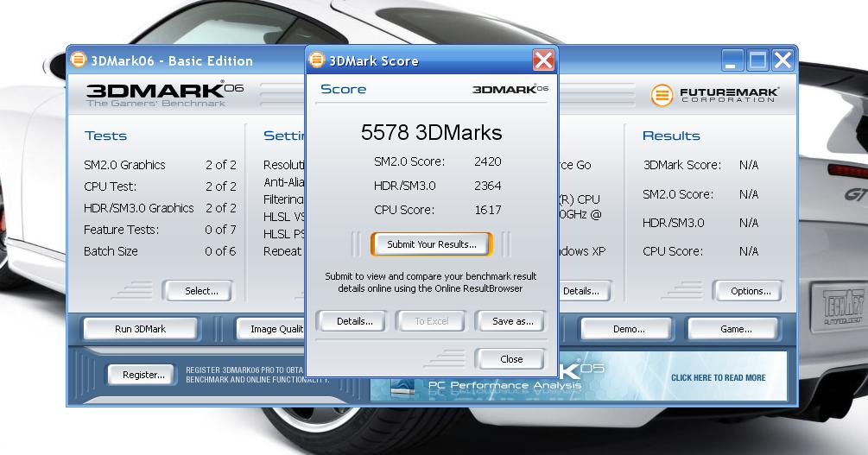Click the Results section heading
Viewport: 868px width, 455px height.
[671, 136]
